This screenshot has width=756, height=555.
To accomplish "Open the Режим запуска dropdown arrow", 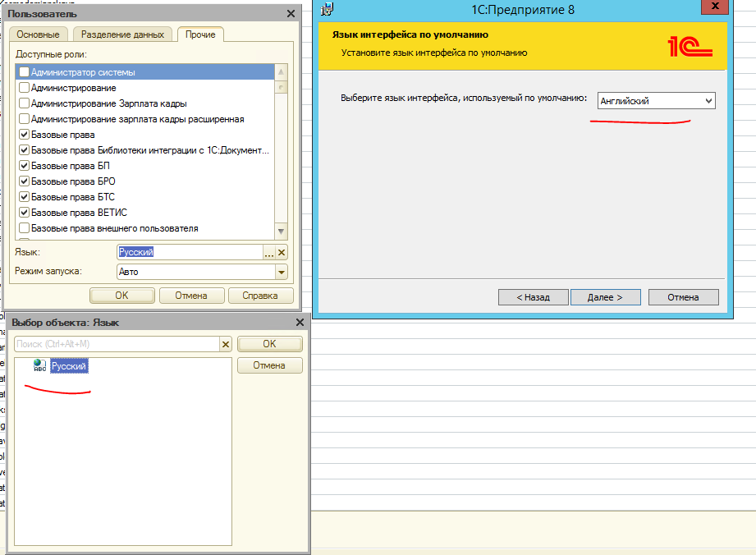I will pyautogui.click(x=282, y=272).
